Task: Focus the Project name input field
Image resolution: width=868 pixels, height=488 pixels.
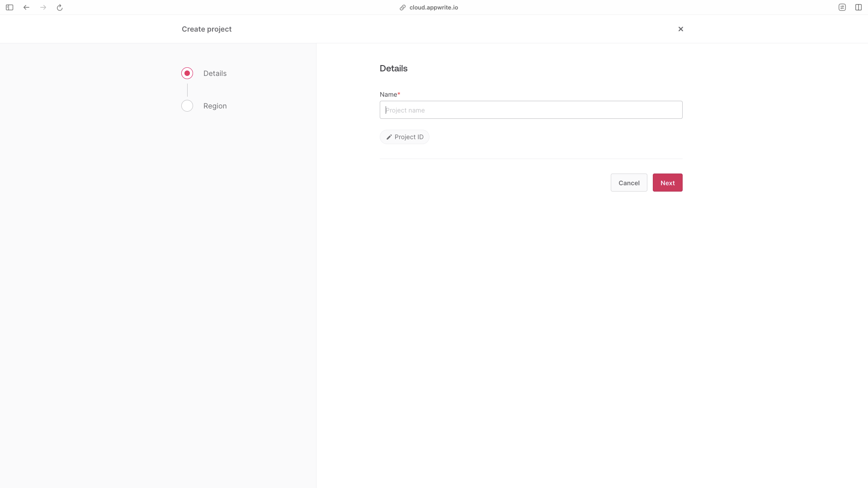Action: 531,110
